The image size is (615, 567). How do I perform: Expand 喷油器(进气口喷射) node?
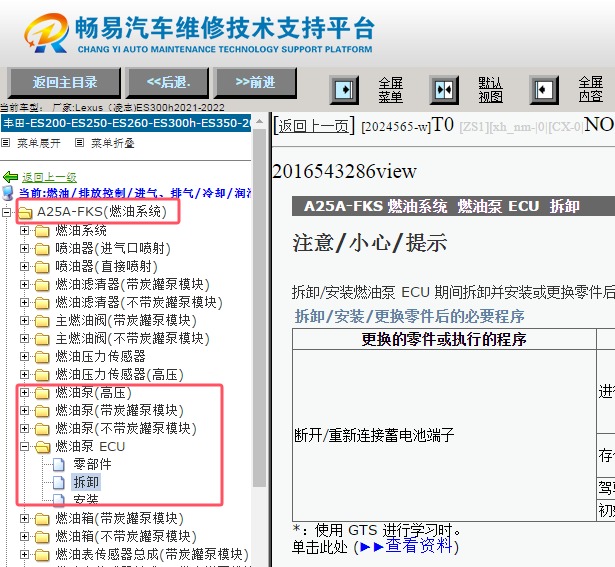click(x=24, y=248)
